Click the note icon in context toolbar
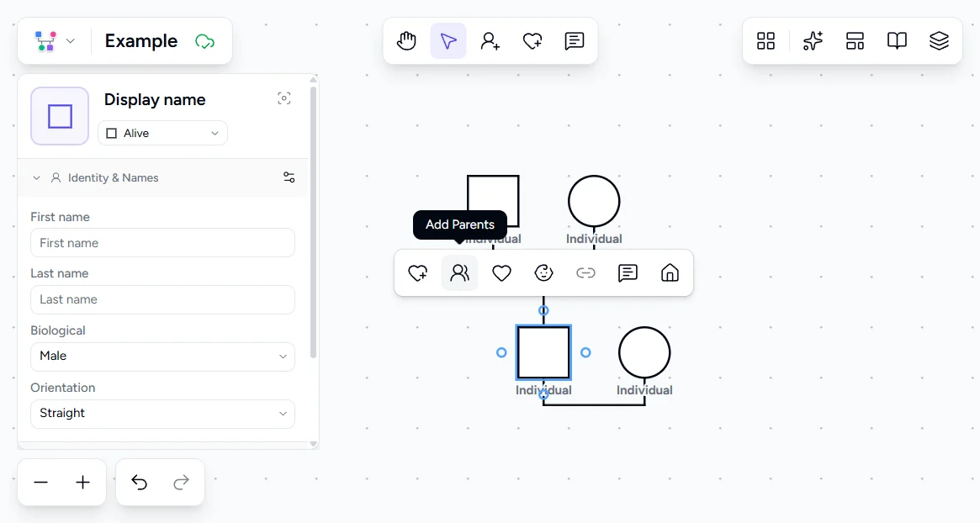The width and height of the screenshot is (980, 523). pos(628,273)
